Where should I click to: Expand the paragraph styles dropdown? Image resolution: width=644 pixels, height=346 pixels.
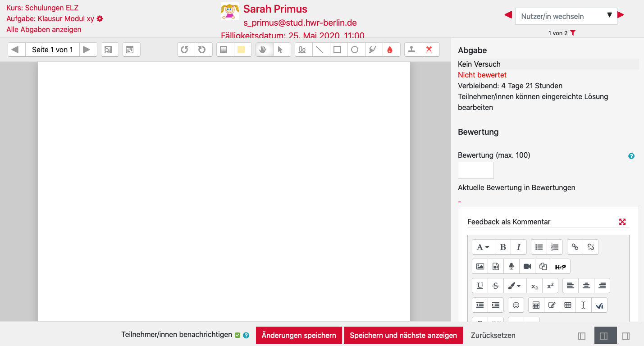click(x=483, y=247)
